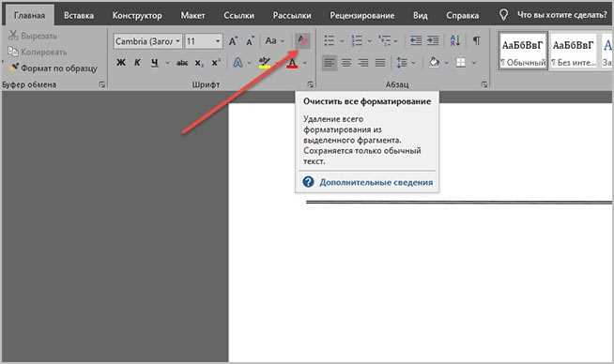Click the blue help question mark icon

pyautogui.click(x=308, y=182)
